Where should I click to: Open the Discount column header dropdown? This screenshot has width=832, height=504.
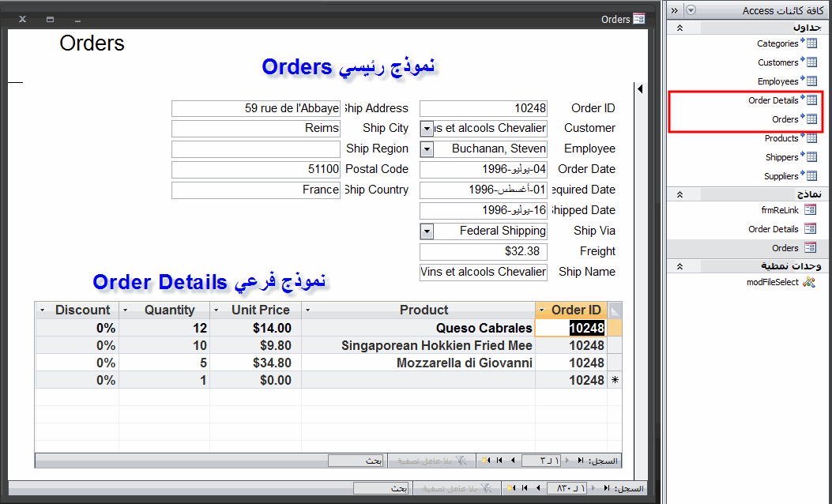click(x=43, y=310)
